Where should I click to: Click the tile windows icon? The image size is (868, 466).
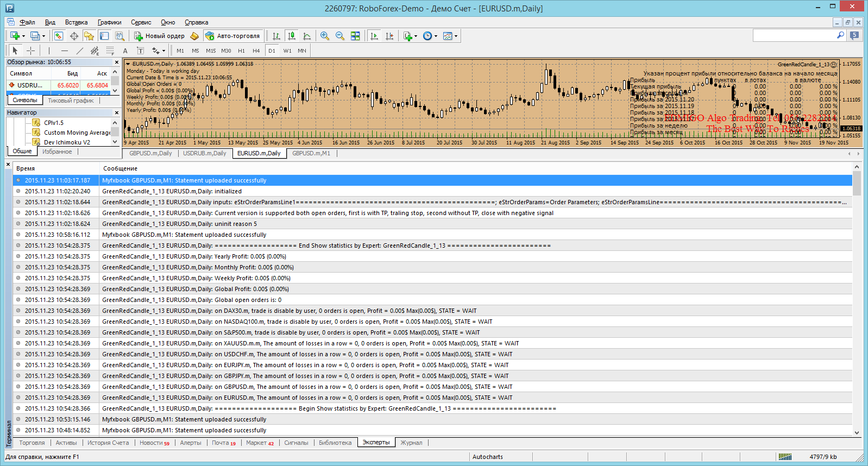tap(355, 36)
